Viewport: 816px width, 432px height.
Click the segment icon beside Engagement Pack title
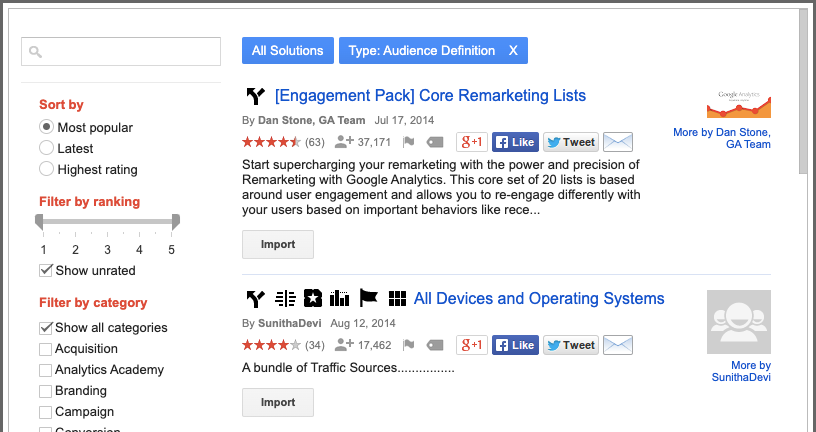click(x=256, y=96)
